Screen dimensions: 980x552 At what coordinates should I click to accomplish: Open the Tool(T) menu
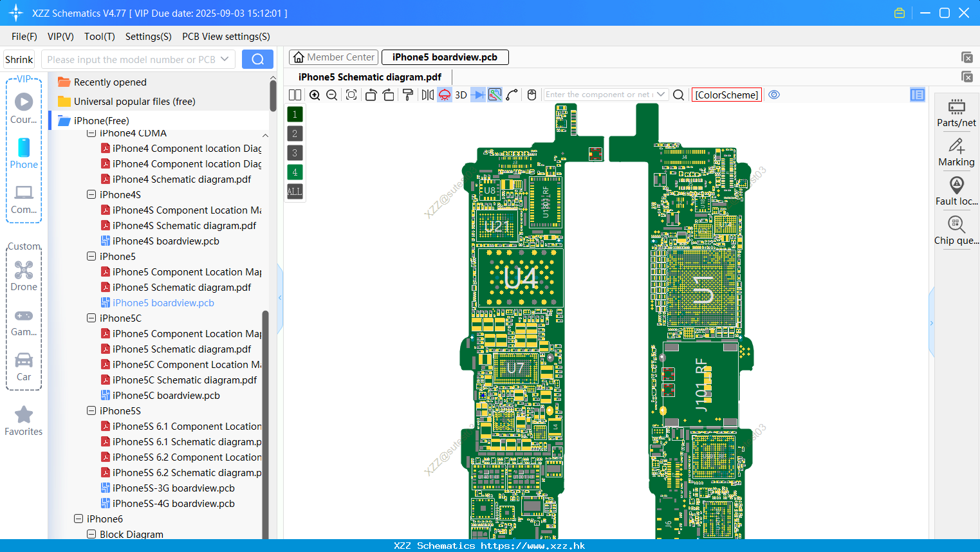100,37
